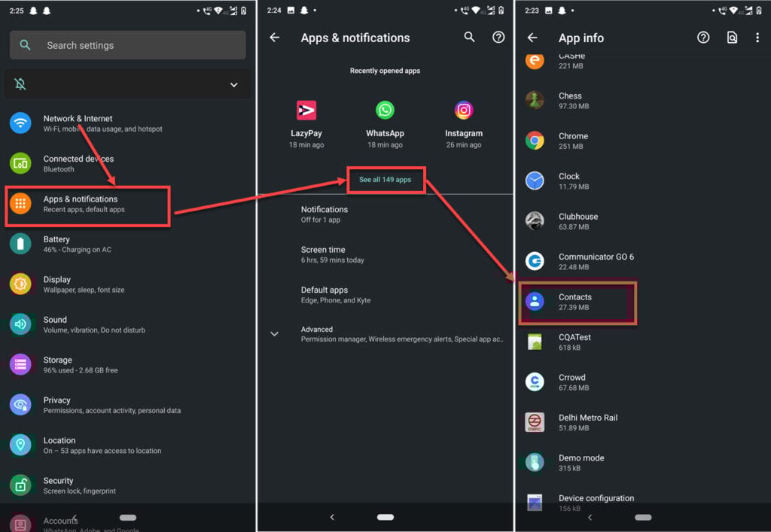
Task: Go back from App info screen
Action: [532, 38]
